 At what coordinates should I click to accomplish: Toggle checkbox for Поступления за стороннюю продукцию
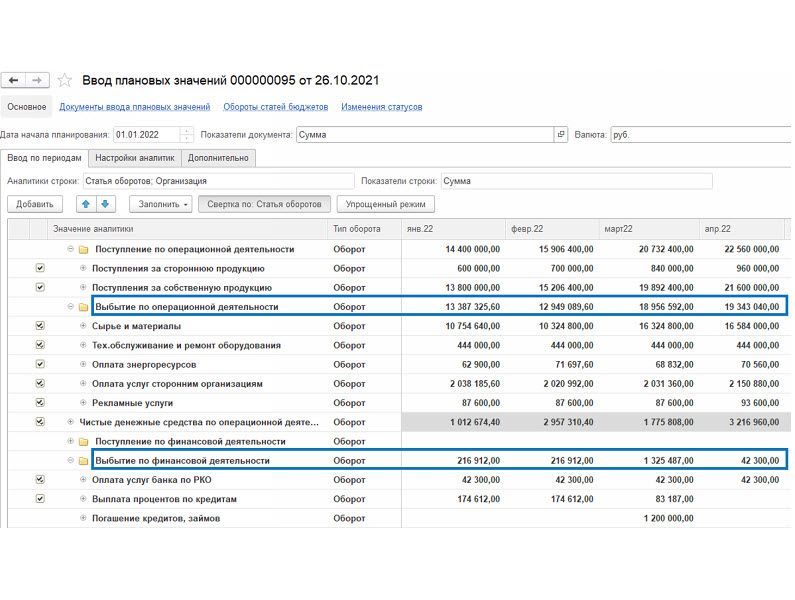[40, 268]
